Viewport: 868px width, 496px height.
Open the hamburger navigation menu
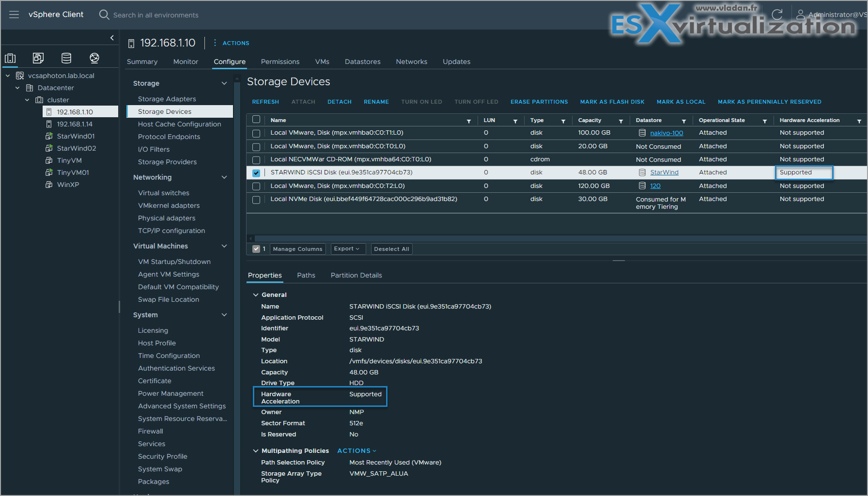(x=14, y=15)
